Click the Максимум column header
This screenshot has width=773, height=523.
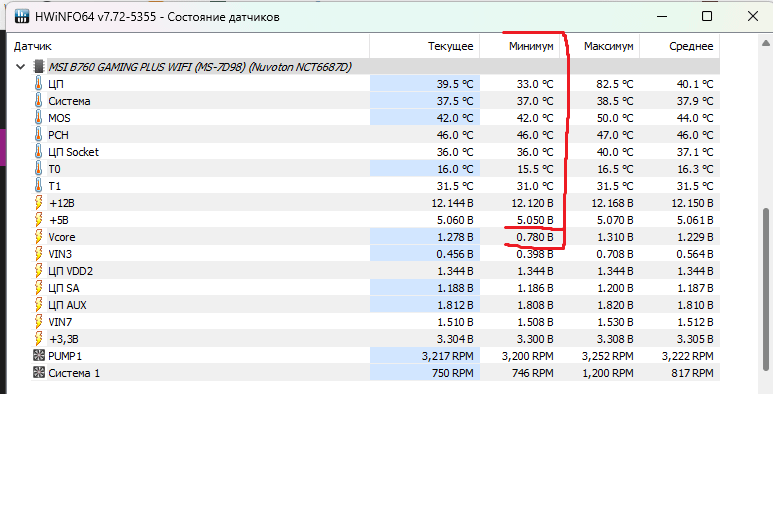599,46
